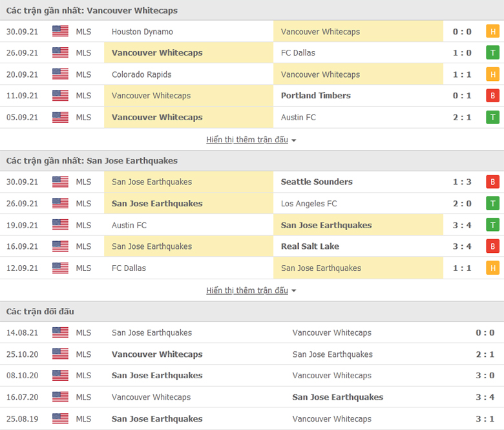Click the 'Các trận đối đầu' section header
504x430 pixels.
(x=40, y=311)
